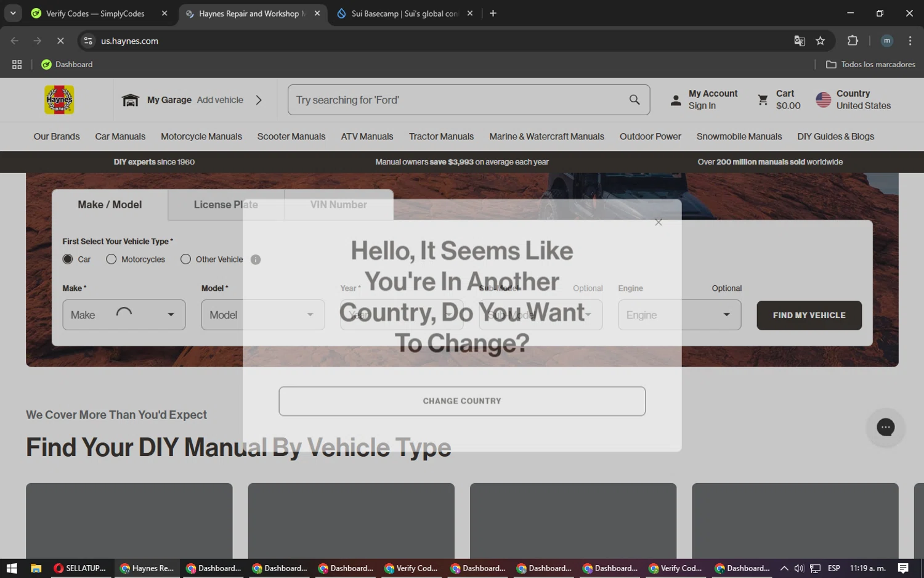Image resolution: width=924 pixels, height=578 pixels.
Task: Choose the Other Vehicle radio option
Action: coord(185,259)
